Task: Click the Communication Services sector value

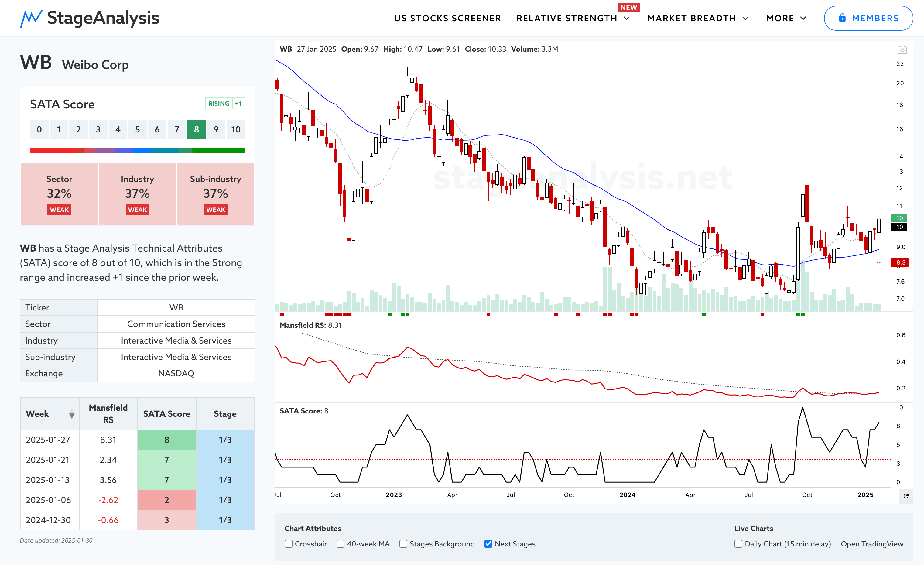Action: tap(176, 324)
